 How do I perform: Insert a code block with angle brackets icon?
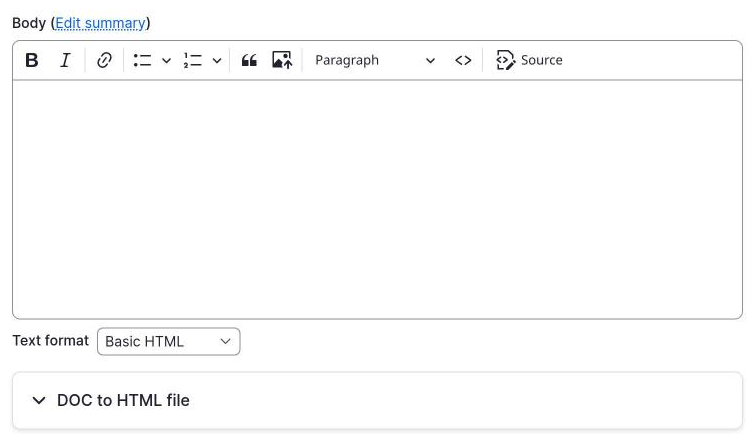point(463,61)
